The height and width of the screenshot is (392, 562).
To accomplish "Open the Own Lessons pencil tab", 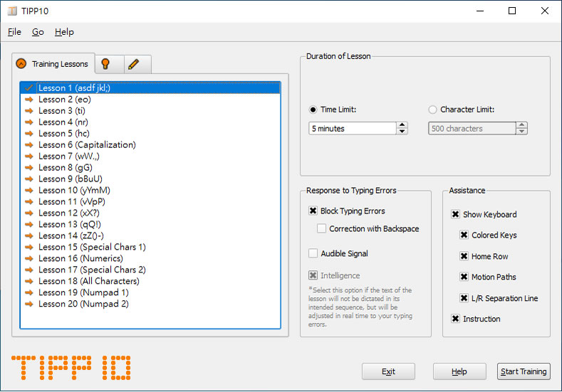I will pos(137,64).
